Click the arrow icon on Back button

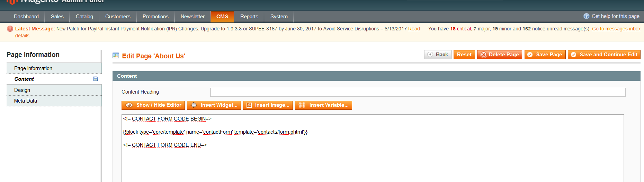coord(430,55)
